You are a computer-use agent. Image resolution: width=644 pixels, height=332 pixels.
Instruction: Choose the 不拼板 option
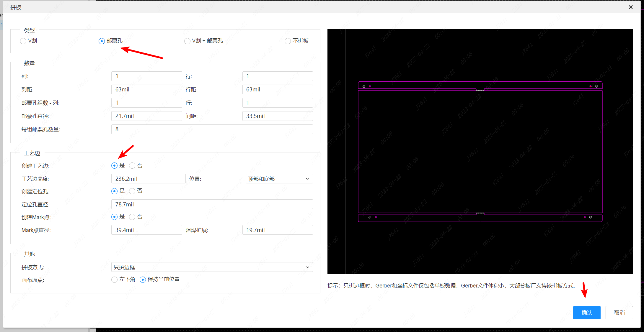[288, 41]
